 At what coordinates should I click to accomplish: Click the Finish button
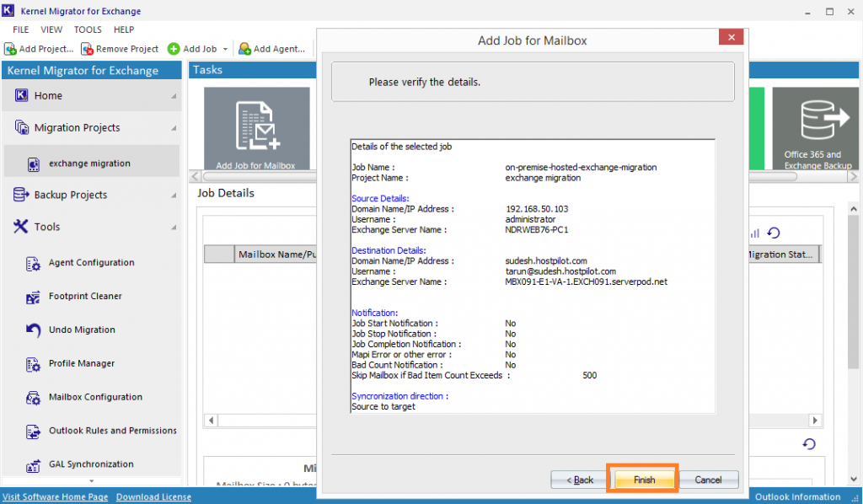coord(642,478)
